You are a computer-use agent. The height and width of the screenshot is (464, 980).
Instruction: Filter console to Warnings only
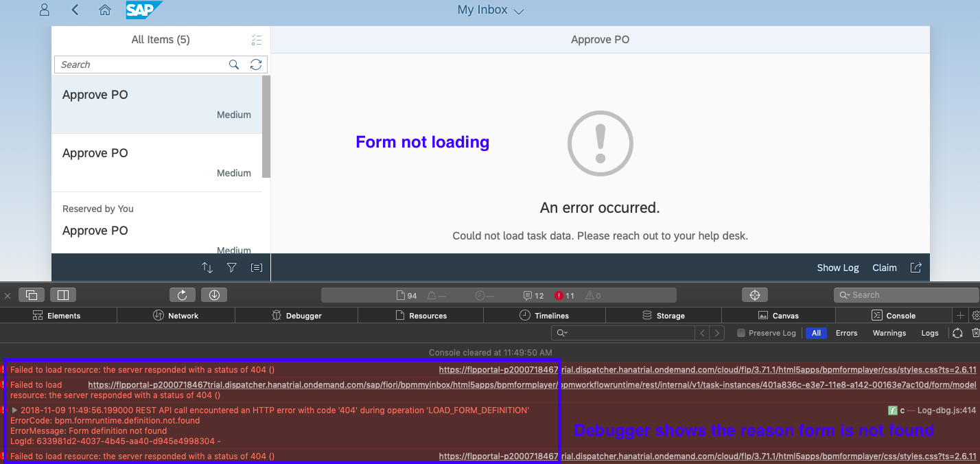(x=889, y=333)
